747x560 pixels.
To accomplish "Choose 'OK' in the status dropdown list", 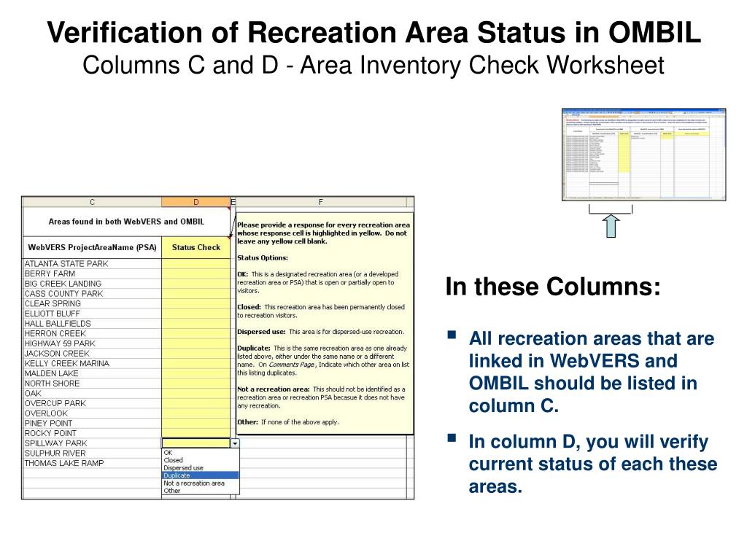I will coord(201,452).
